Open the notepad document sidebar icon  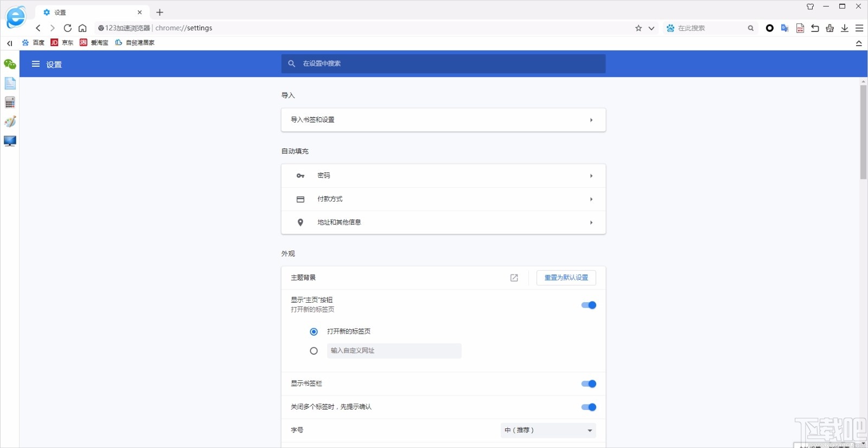(10, 83)
